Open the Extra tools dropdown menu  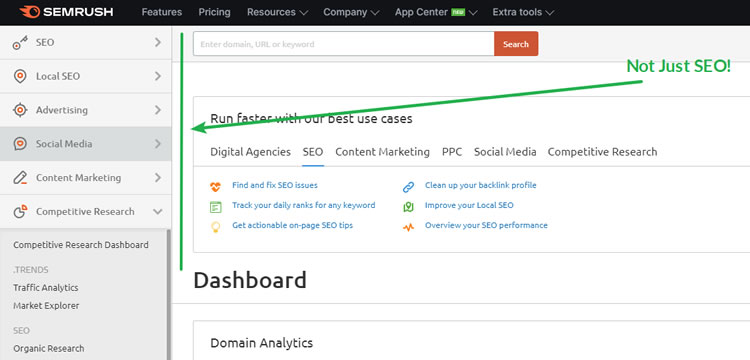(523, 12)
